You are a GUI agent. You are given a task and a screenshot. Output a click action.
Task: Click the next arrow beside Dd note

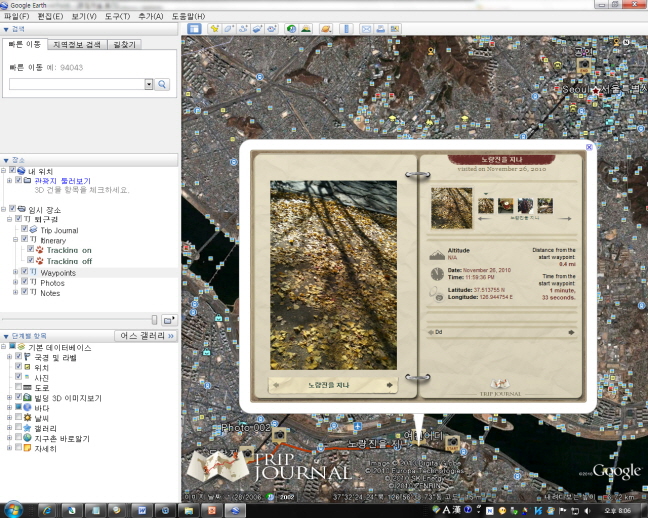(572, 332)
